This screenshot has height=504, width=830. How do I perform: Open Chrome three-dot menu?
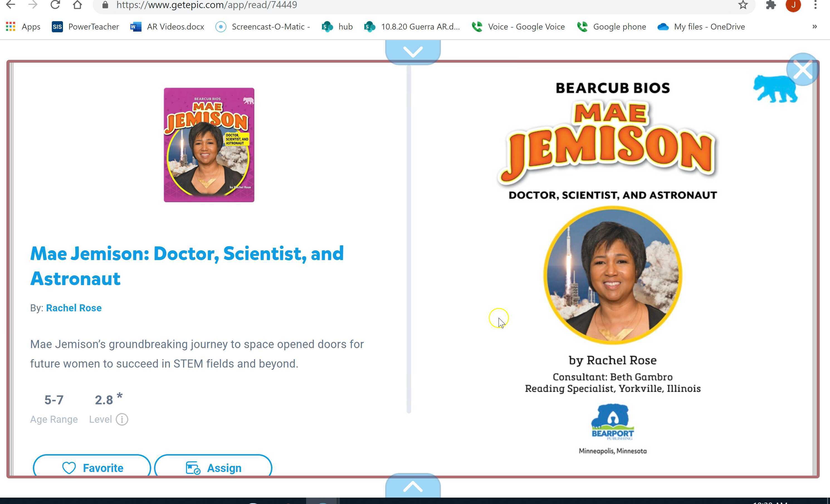coord(815,5)
